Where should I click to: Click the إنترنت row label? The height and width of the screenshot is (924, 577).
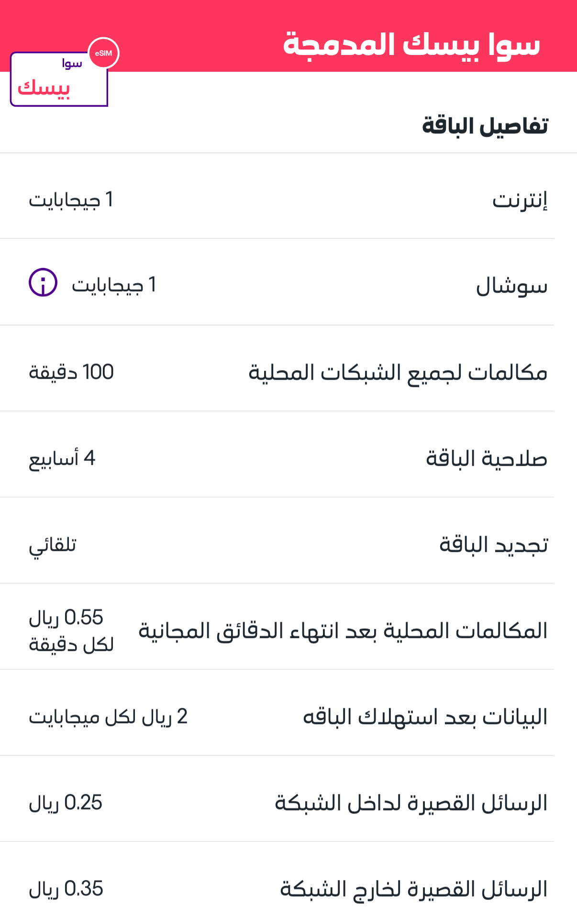(x=520, y=200)
